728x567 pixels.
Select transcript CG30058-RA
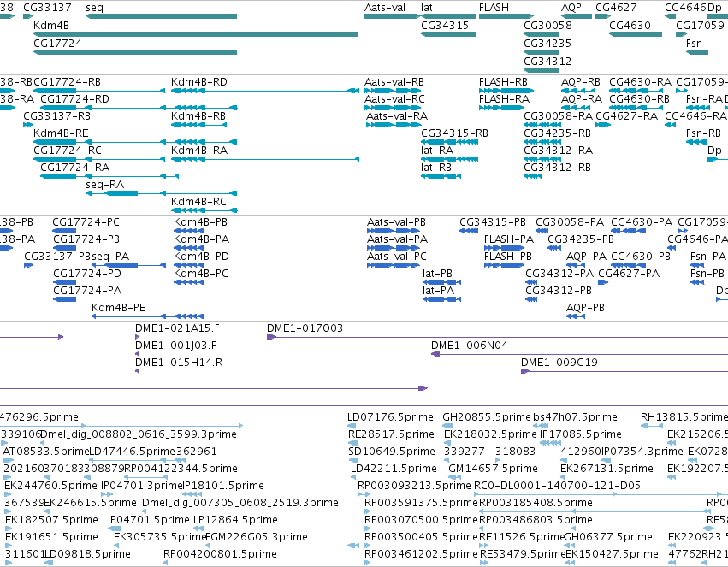click(x=558, y=116)
